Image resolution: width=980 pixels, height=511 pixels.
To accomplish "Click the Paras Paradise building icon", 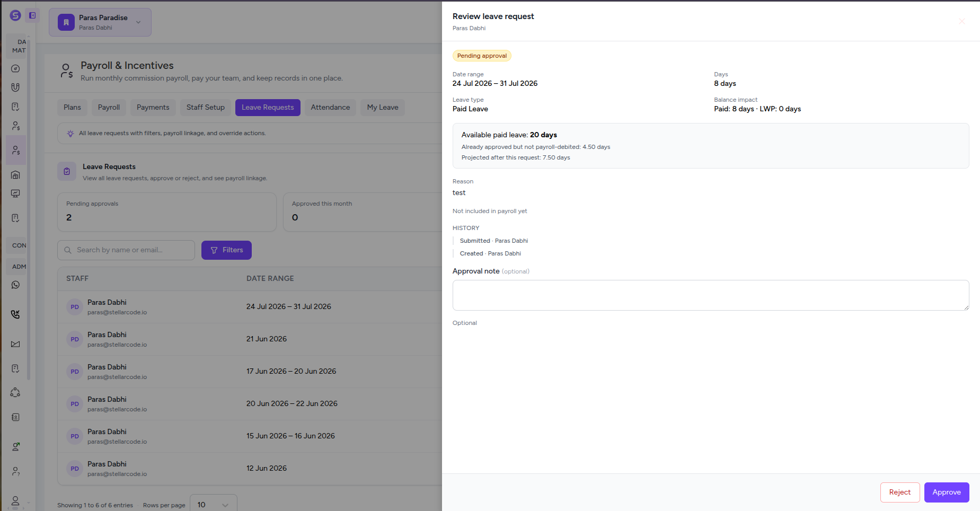I will pos(66,22).
